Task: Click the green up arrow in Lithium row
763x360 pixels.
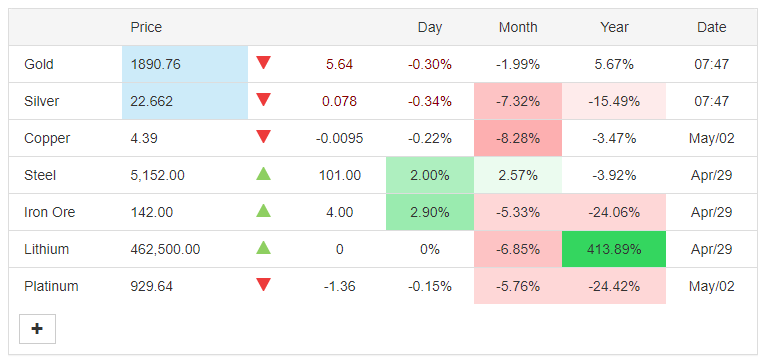Action: [263, 248]
